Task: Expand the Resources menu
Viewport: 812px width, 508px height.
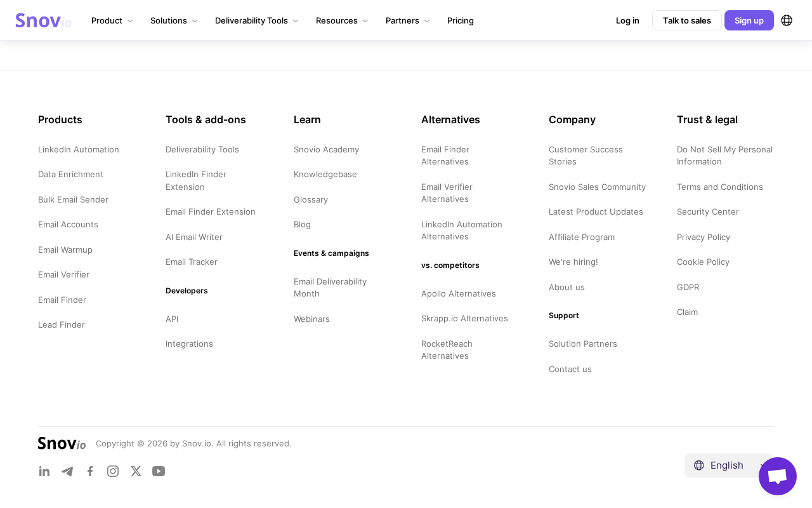Action: [x=342, y=20]
